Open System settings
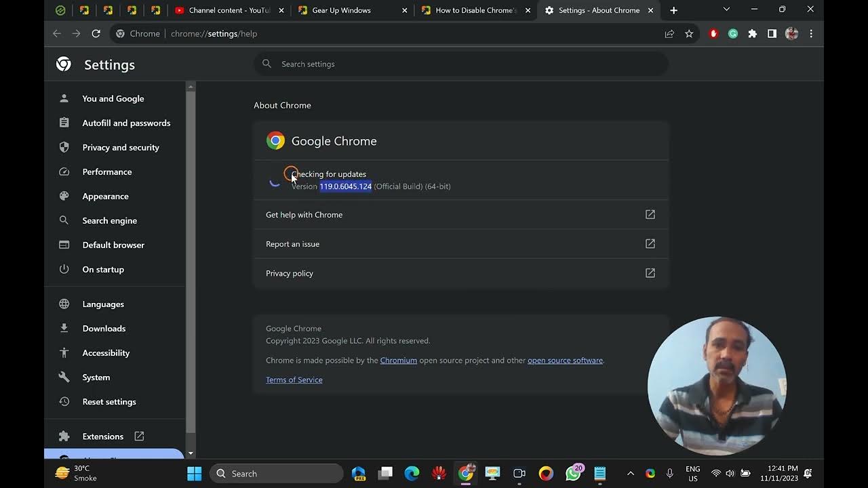Screen dimensions: 868x488 point(96,377)
